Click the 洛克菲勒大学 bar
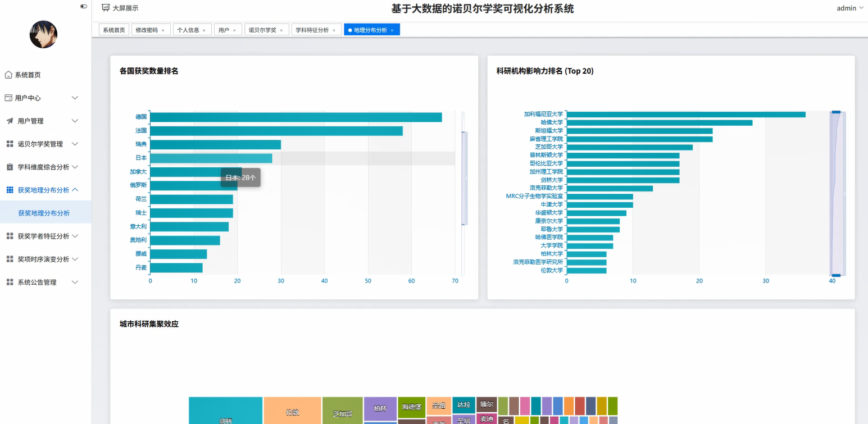The width and height of the screenshot is (868, 424). pyautogui.click(x=610, y=188)
